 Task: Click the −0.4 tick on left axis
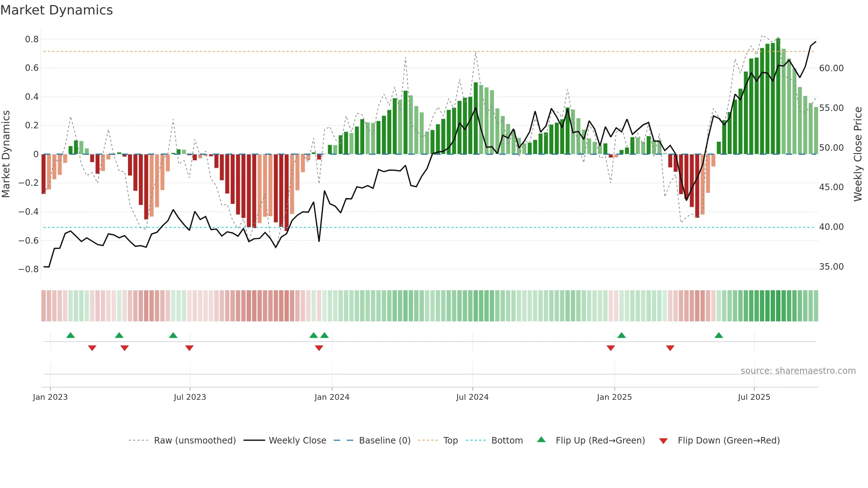click(29, 211)
